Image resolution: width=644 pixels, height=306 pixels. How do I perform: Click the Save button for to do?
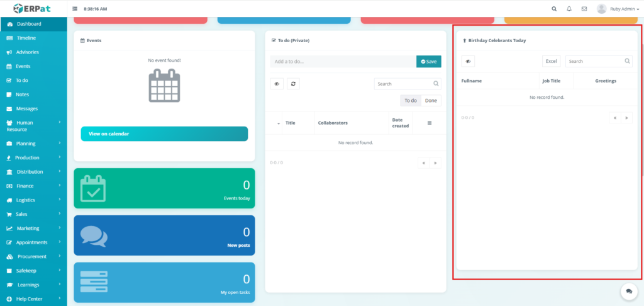[x=428, y=62]
